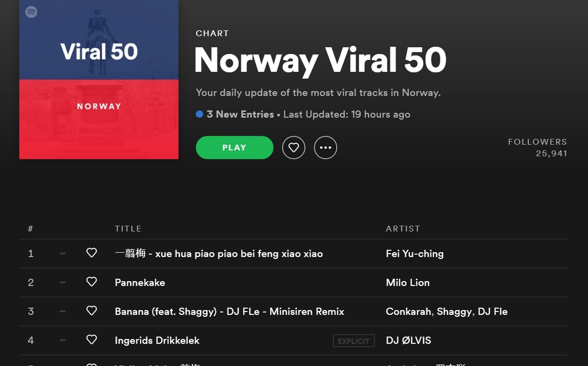Select the xue hua piao piao track
Screen dimensions: 588x366
(219, 254)
